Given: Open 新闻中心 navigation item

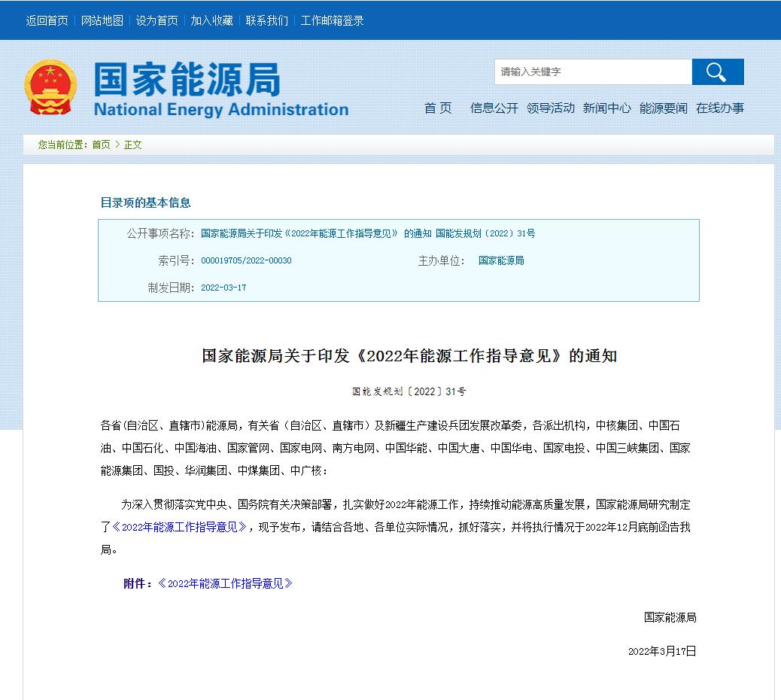Looking at the screenshot, I should 606,108.
